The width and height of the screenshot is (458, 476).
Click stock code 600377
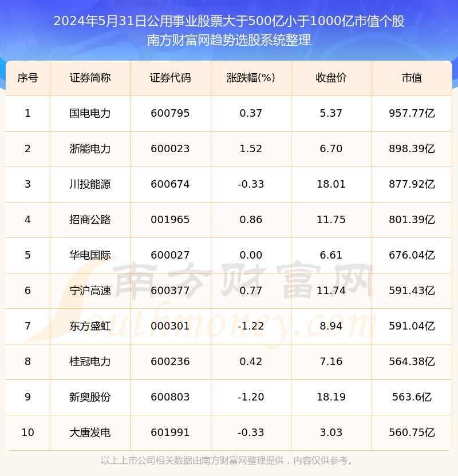(170, 291)
